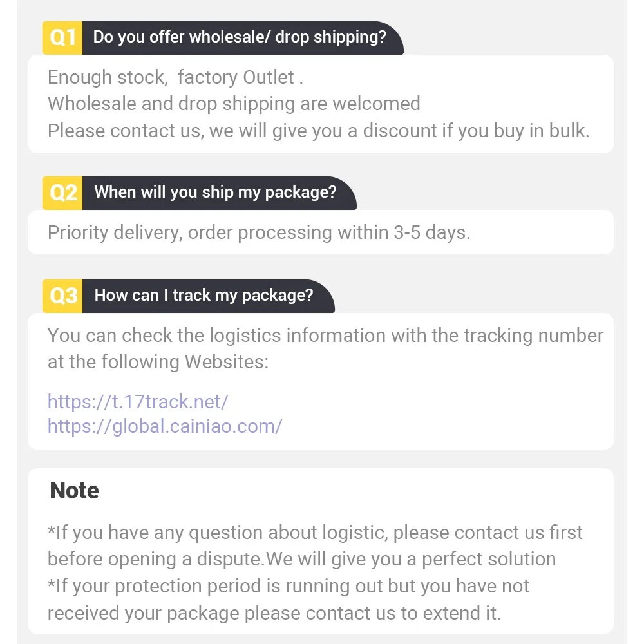Click 'before opening a dispute' sentence
Screen dimensions: 644x644
302,560
